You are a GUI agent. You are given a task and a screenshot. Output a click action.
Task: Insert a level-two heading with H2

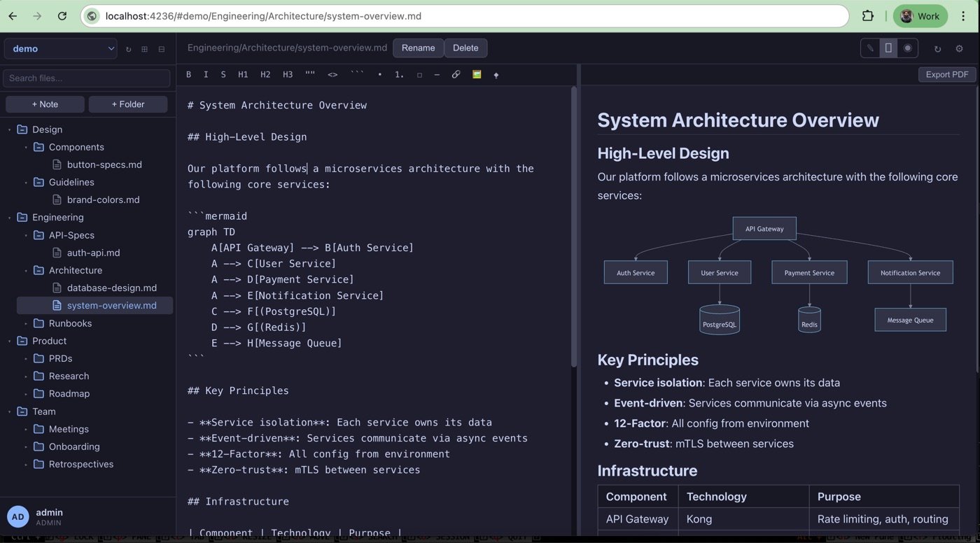(265, 74)
